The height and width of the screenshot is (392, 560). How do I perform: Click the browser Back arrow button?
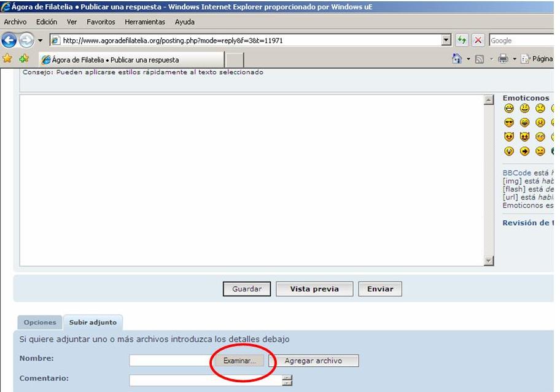tap(9, 40)
